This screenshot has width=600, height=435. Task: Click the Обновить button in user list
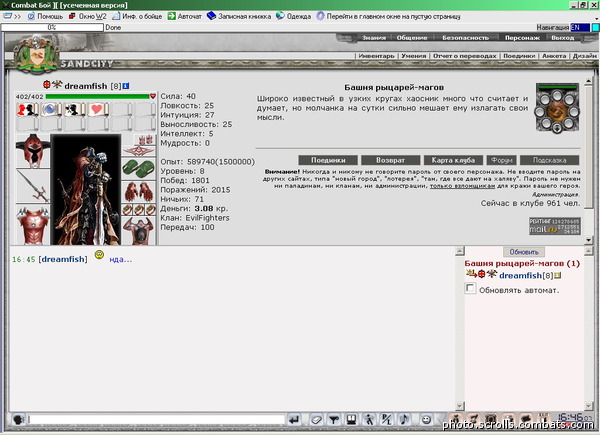pos(524,252)
